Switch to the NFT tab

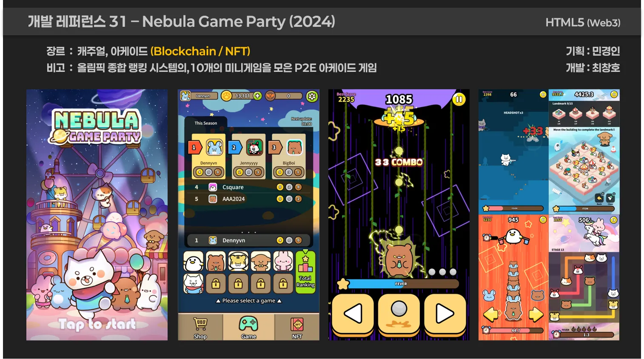click(x=297, y=327)
